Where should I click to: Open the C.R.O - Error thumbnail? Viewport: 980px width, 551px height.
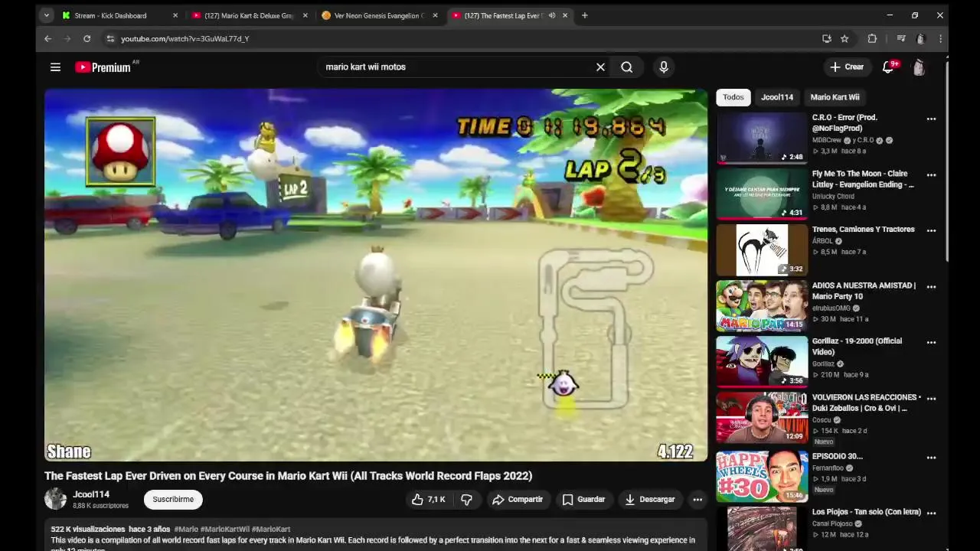pos(762,139)
